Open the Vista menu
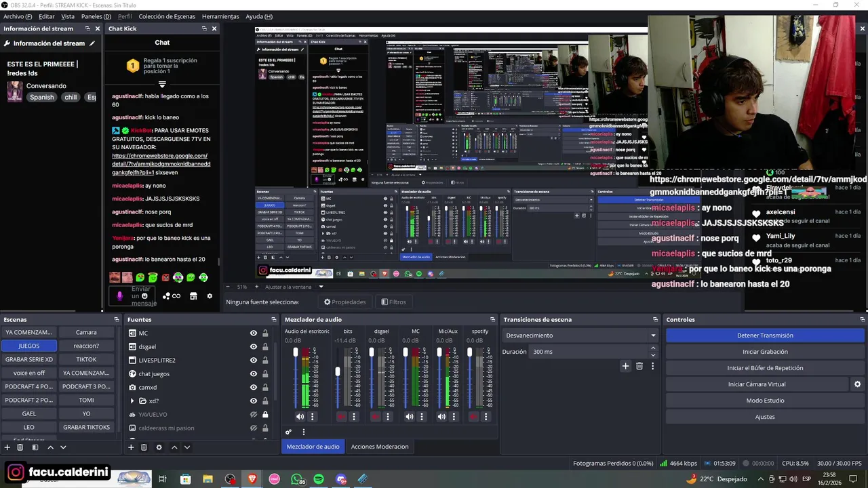The height and width of the screenshot is (488, 868). pos(68,16)
